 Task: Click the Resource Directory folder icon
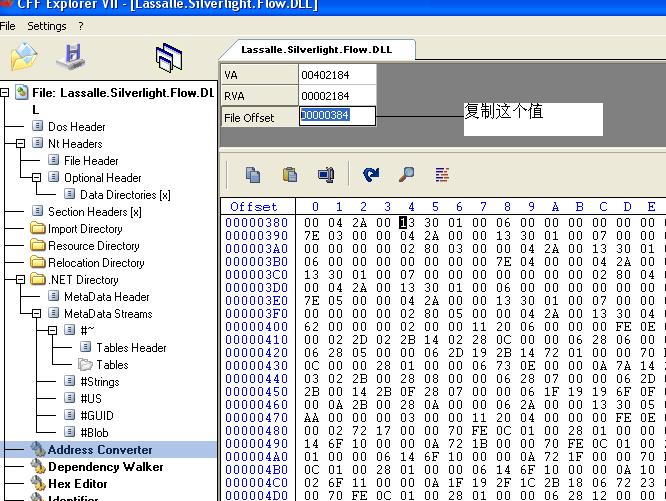coord(38,245)
